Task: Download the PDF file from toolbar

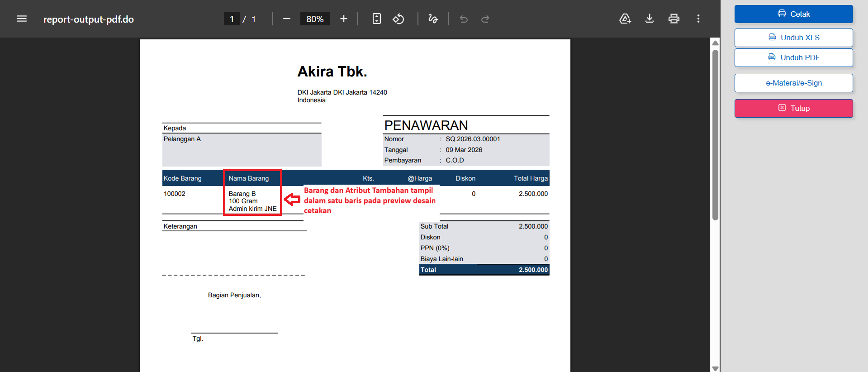Action: pyautogui.click(x=650, y=19)
